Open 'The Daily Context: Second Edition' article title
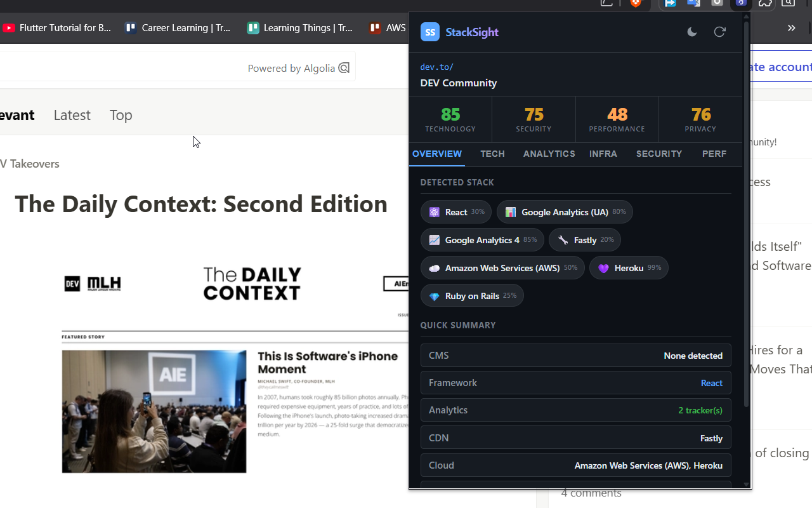Image resolution: width=812 pixels, height=508 pixels. coord(201,204)
